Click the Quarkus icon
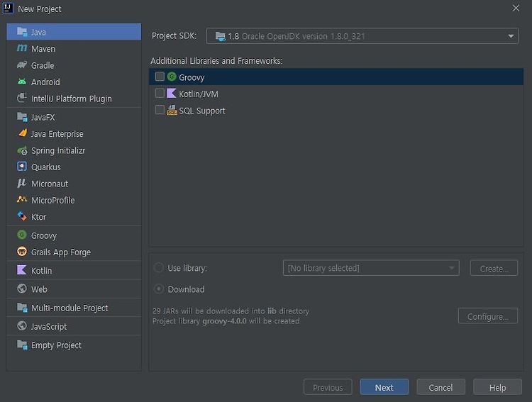The image size is (532, 402). click(22, 167)
